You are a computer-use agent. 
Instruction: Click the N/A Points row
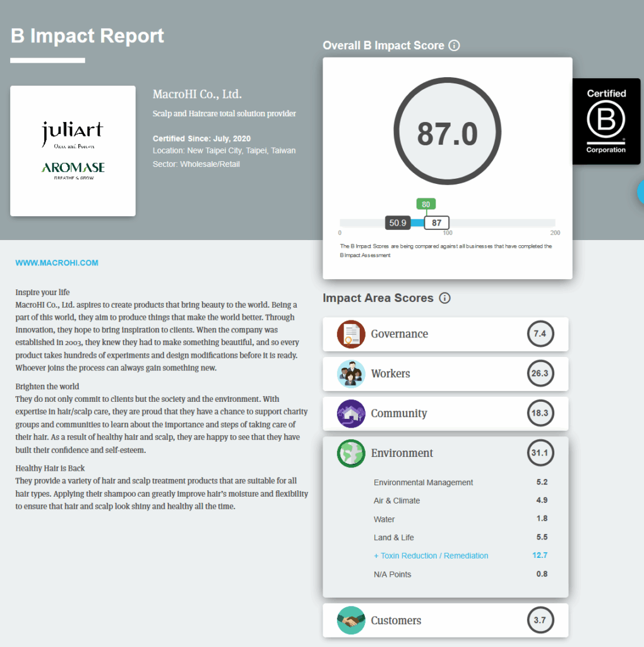click(460, 574)
